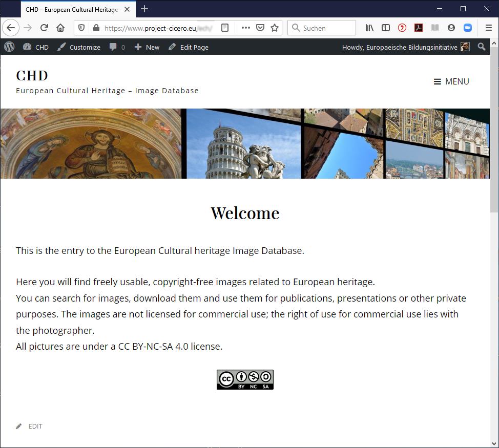The image size is (499, 448).
Task: Go to the browser home page
Action: (60, 28)
